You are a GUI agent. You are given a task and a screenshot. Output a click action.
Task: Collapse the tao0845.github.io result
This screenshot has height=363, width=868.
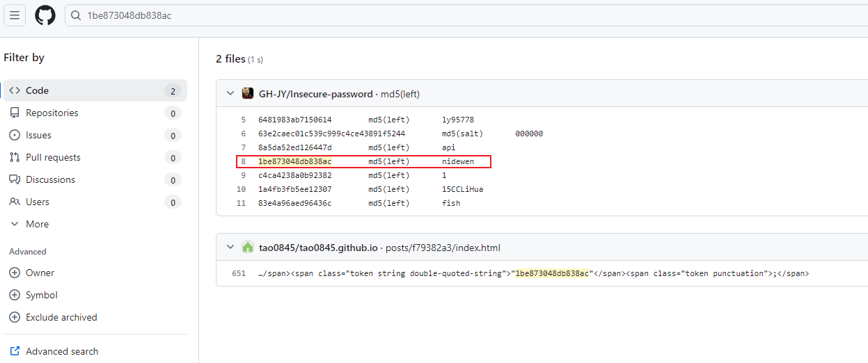(230, 248)
